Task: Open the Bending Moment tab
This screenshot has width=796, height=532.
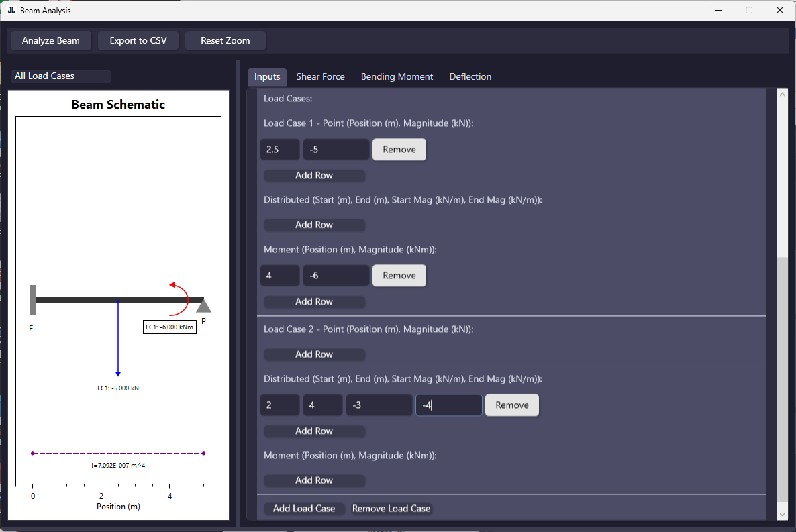Action: (x=397, y=77)
